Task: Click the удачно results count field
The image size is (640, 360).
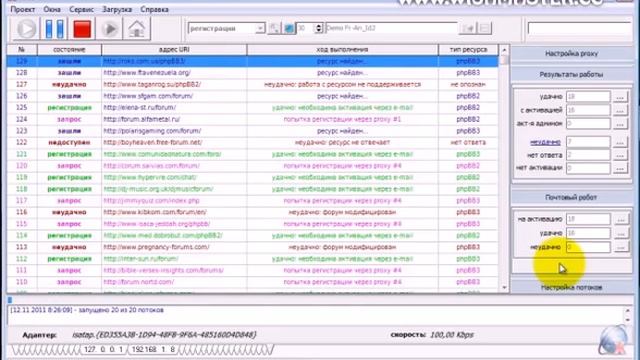Action: (588, 97)
